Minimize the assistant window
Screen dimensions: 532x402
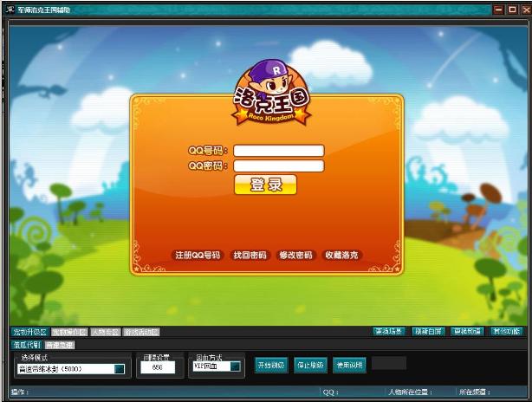(x=498, y=9)
